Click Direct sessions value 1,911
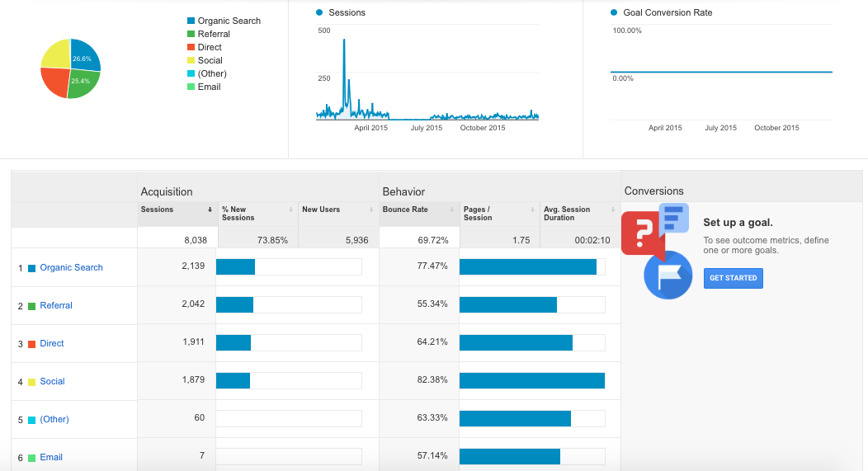The image size is (868, 471). pyautogui.click(x=194, y=342)
